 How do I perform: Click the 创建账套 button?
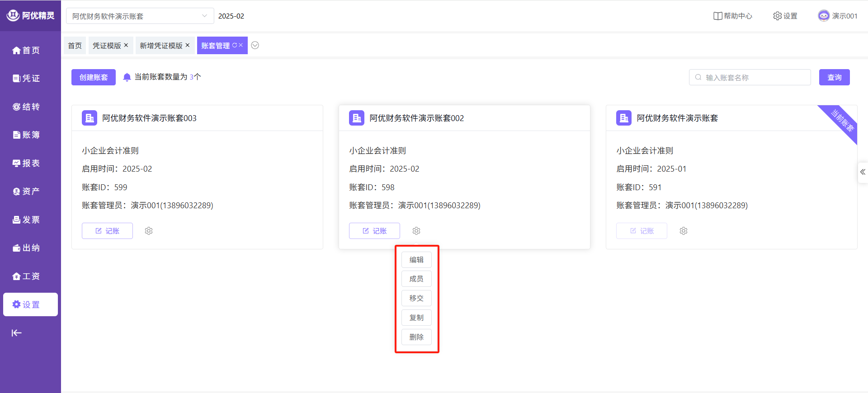pos(94,77)
